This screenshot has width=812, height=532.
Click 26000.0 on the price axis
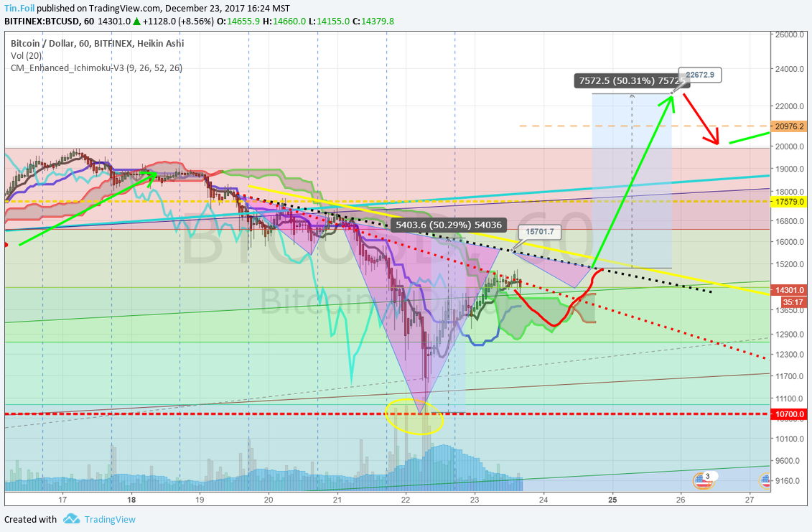[790, 34]
